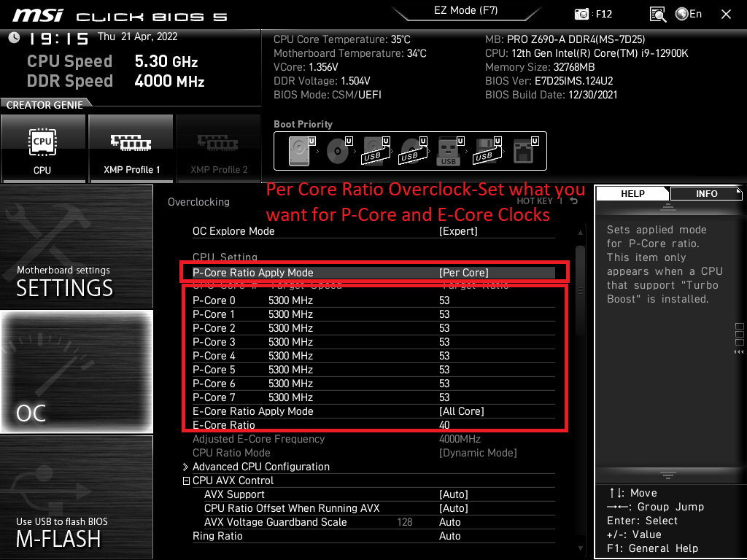
Task: Click the Adjusted E-Core Frequency 4000MHz text
Action: click(x=460, y=439)
